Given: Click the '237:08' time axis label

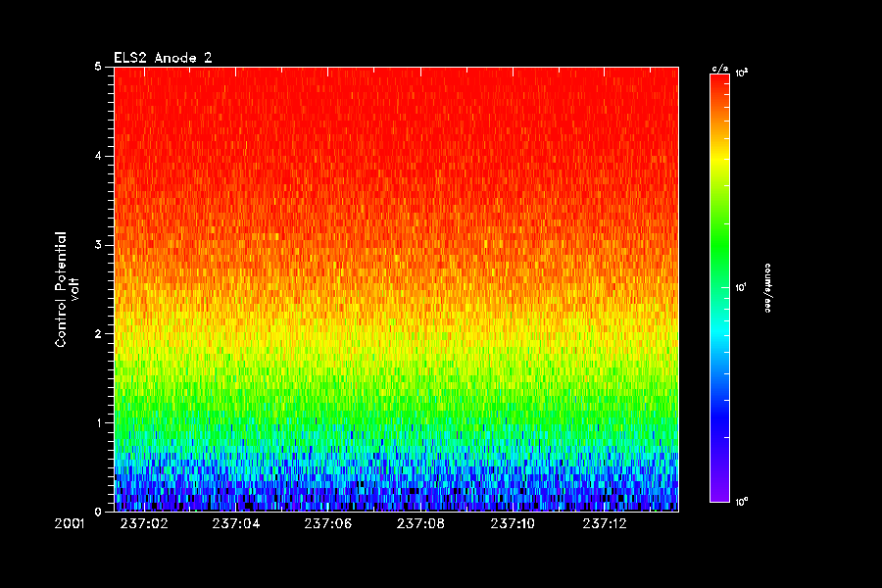Looking at the screenshot, I should (420, 524).
